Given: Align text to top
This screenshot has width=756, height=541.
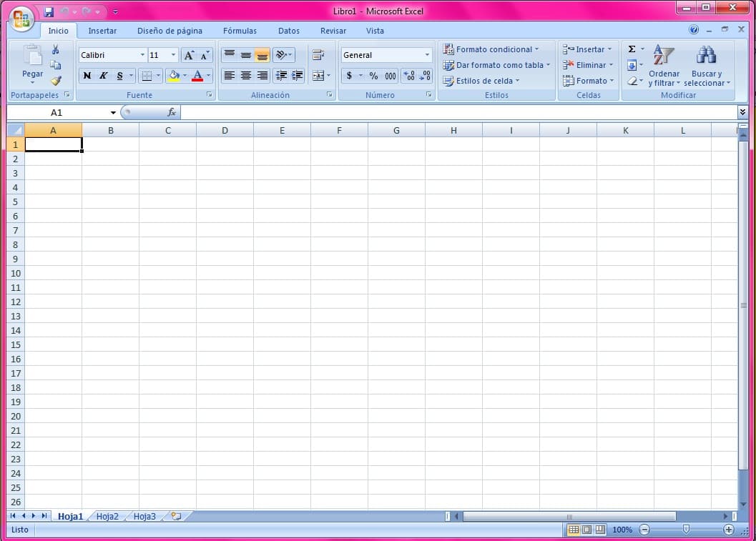Looking at the screenshot, I should (x=230, y=55).
